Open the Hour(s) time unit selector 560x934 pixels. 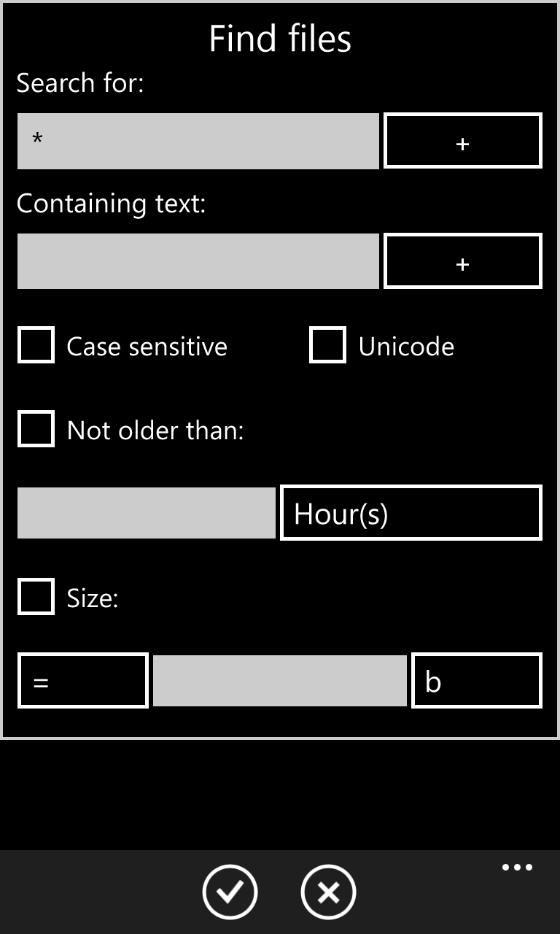[x=411, y=513]
